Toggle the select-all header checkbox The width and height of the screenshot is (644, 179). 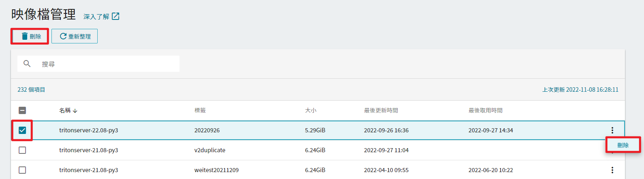coord(22,110)
